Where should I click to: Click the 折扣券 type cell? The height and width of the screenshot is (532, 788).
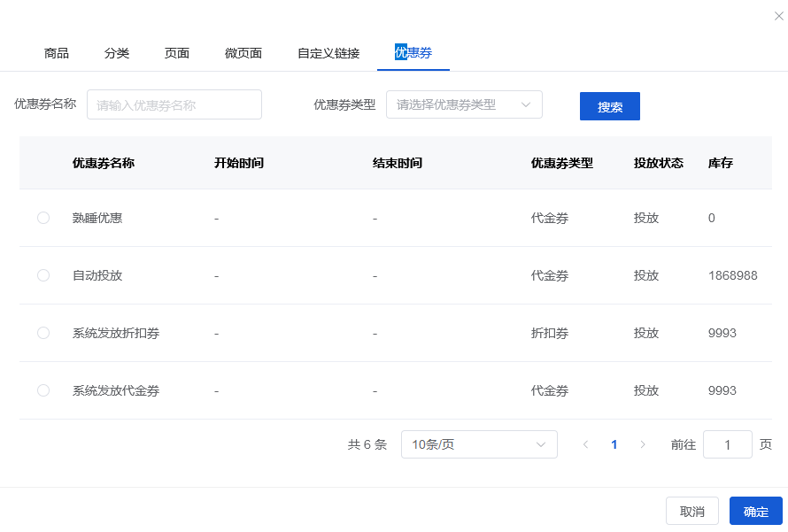550,333
